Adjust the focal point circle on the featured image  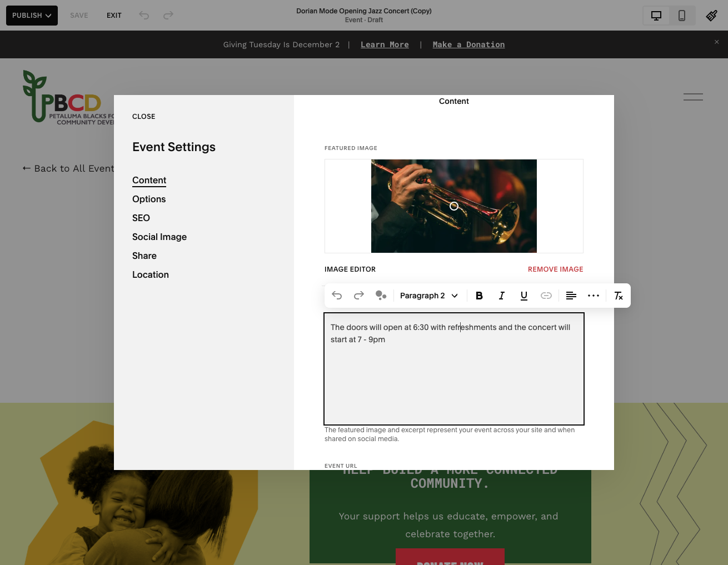(454, 206)
